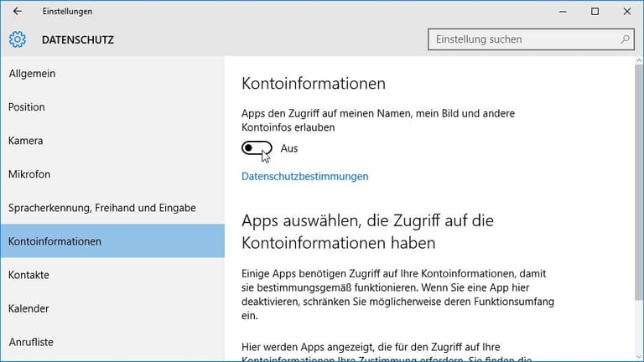Viewport: 644px width, 362px height.
Task: Click the 'Apps den Zugriff auf meinen Namen' description
Action: (378, 121)
